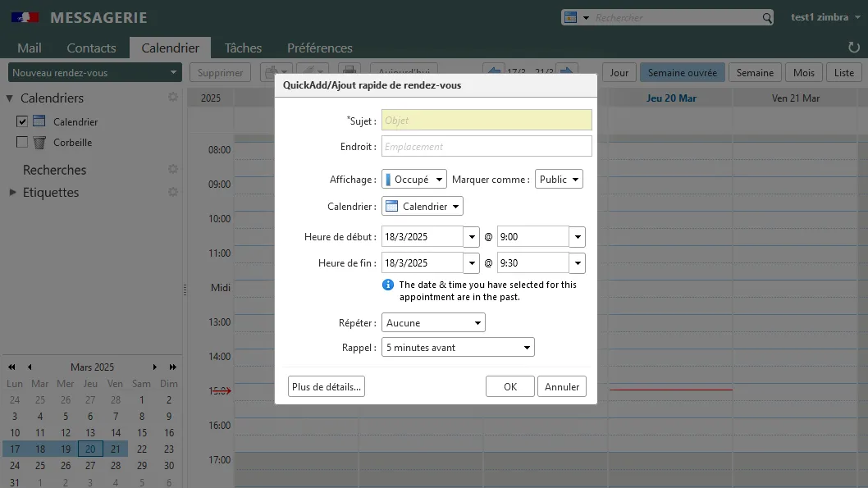Open the Nouveau rendez-vous dropdown arrow
This screenshot has height=488, width=868.
pyautogui.click(x=173, y=72)
